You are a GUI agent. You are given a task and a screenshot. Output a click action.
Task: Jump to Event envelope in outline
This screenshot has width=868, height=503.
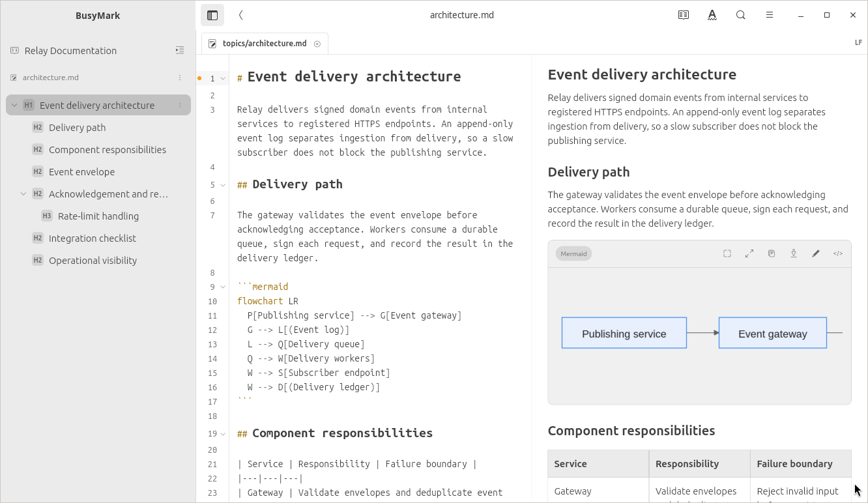(x=81, y=171)
